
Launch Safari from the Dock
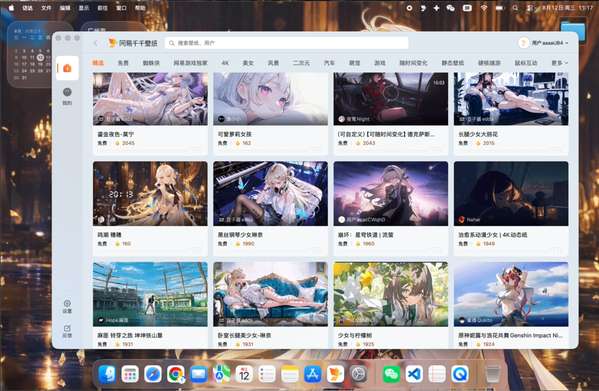pos(153,374)
